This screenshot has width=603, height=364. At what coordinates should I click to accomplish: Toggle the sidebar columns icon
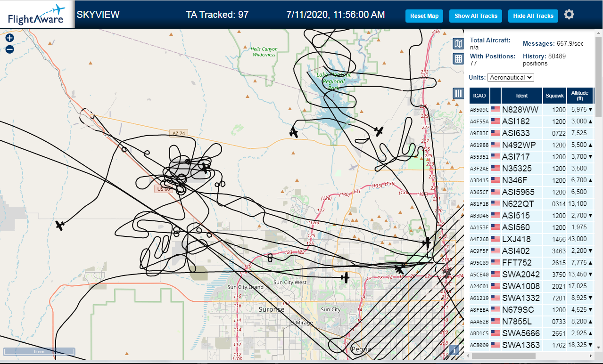click(x=458, y=93)
